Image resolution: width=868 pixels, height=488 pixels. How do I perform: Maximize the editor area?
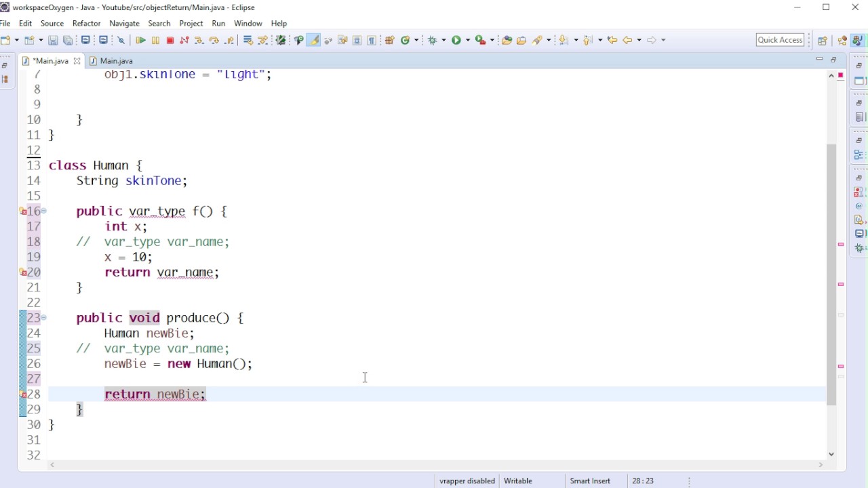833,60
